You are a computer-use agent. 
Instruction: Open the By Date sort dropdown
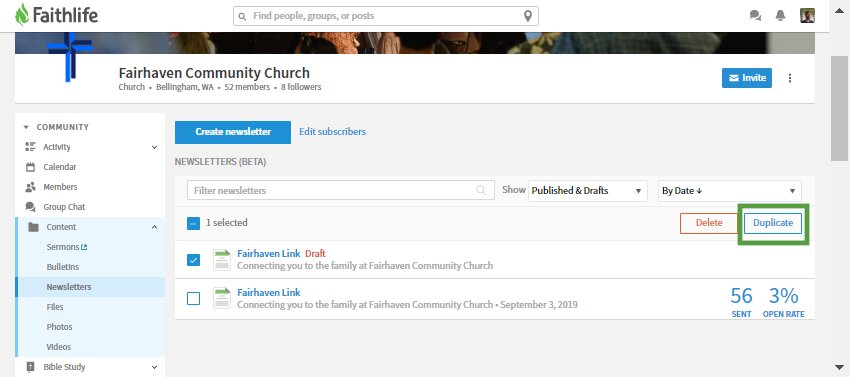point(730,191)
